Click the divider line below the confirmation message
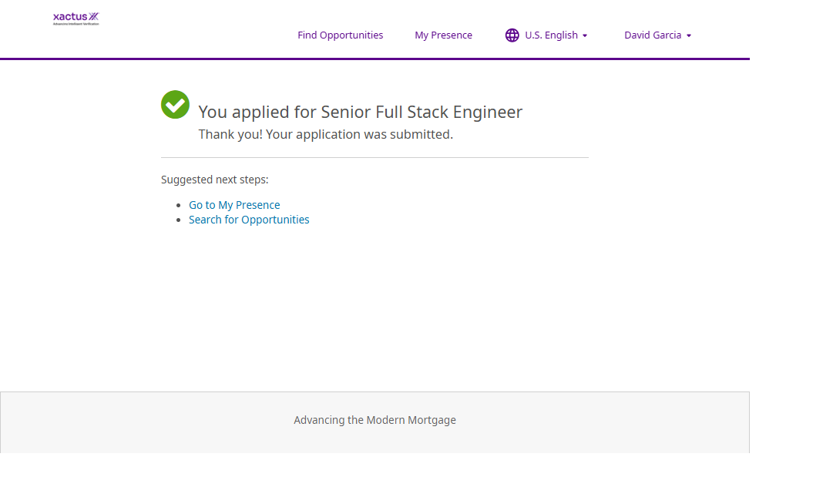Screen dimensions: 833x504 point(375,157)
